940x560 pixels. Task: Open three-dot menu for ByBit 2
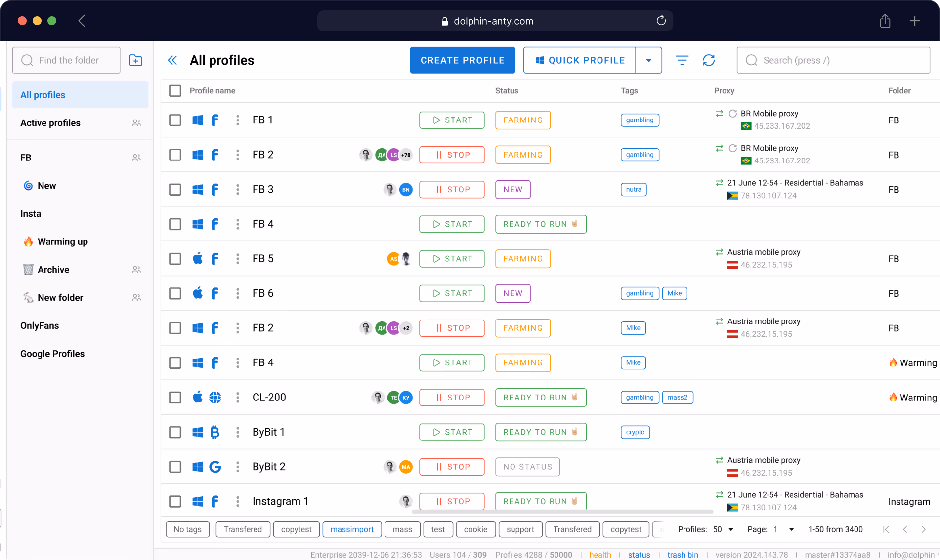pos(238,467)
